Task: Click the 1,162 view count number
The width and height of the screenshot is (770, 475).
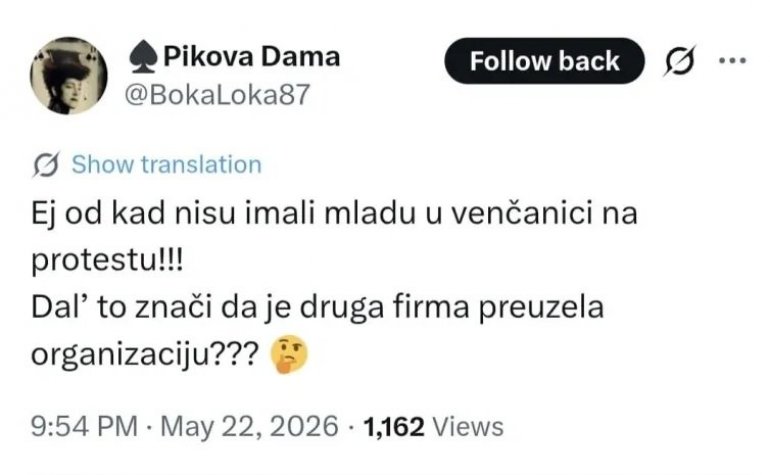Action: coord(394,426)
